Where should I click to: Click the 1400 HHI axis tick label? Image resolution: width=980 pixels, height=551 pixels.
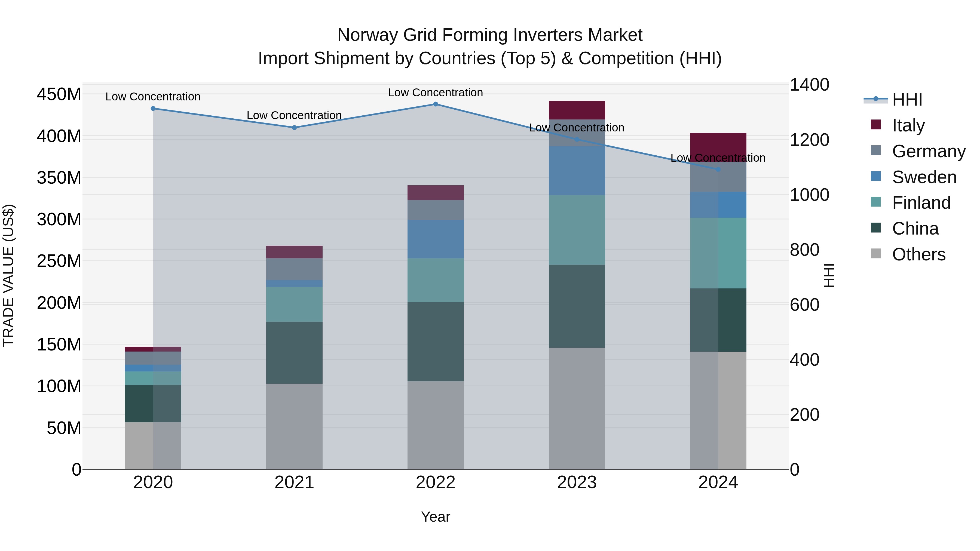[x=810, y=84]
